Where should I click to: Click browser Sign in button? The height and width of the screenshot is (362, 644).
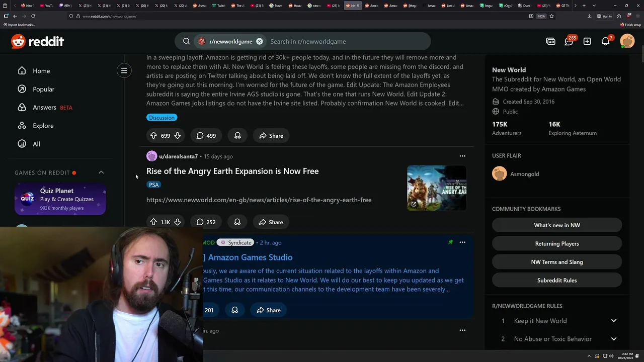pos(604,16)
